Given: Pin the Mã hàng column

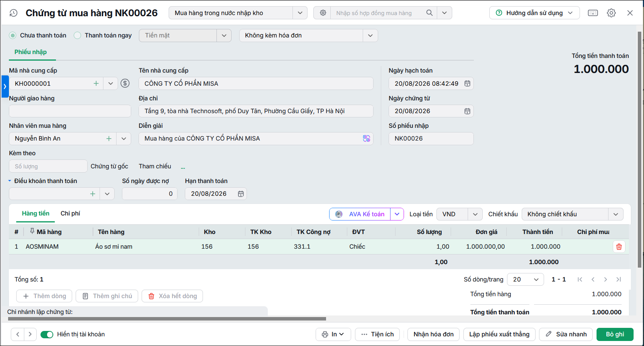Looking at the screenshot, I should point(32,231).
